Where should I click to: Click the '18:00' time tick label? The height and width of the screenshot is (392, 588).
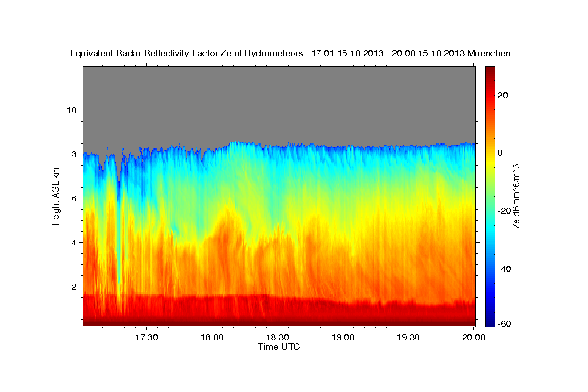pyautogui.click(x=212, y=337)
